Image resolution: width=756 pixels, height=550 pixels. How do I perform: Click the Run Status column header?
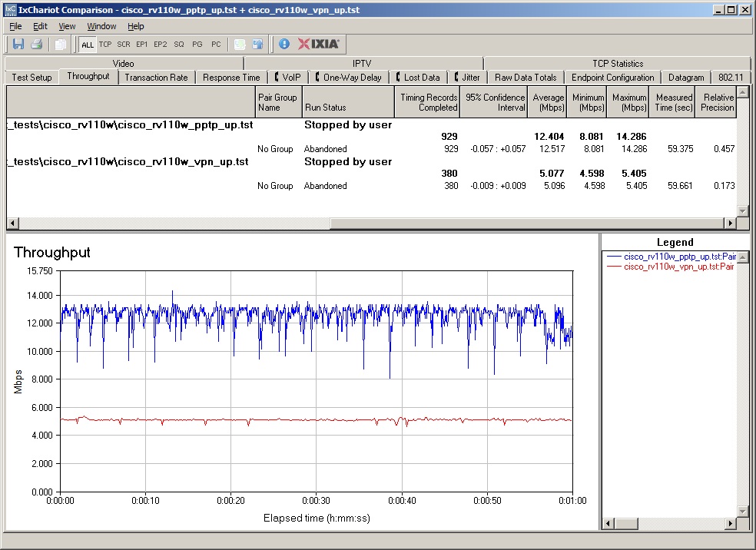pyautogui.click(x=348, y=102)
